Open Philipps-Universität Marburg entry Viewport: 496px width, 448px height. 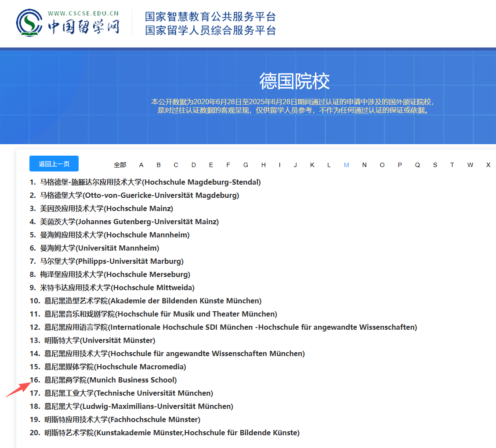(112, 261)
